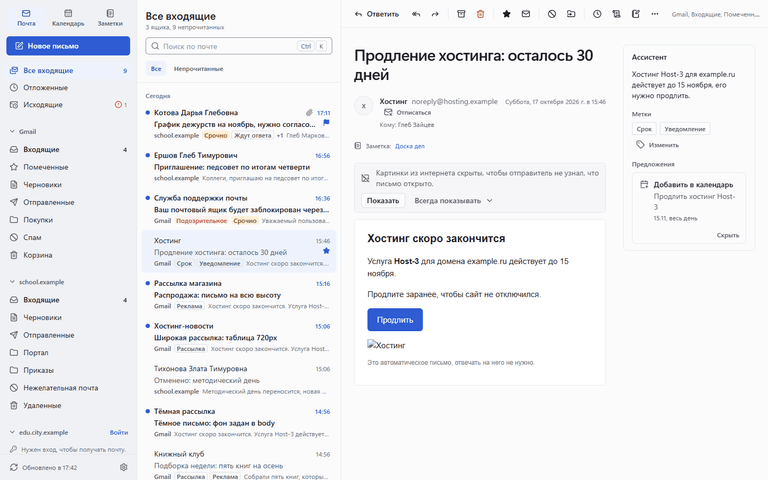The height and width of the screenshot is (480, 768).
Task: Click the Новое письмо compose button
Action: (68, 46)
